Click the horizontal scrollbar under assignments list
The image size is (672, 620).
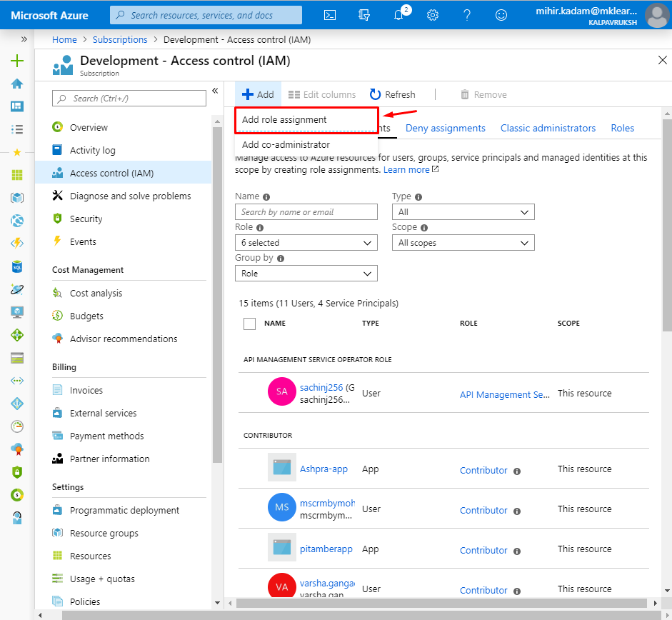[x=441, y=604]
